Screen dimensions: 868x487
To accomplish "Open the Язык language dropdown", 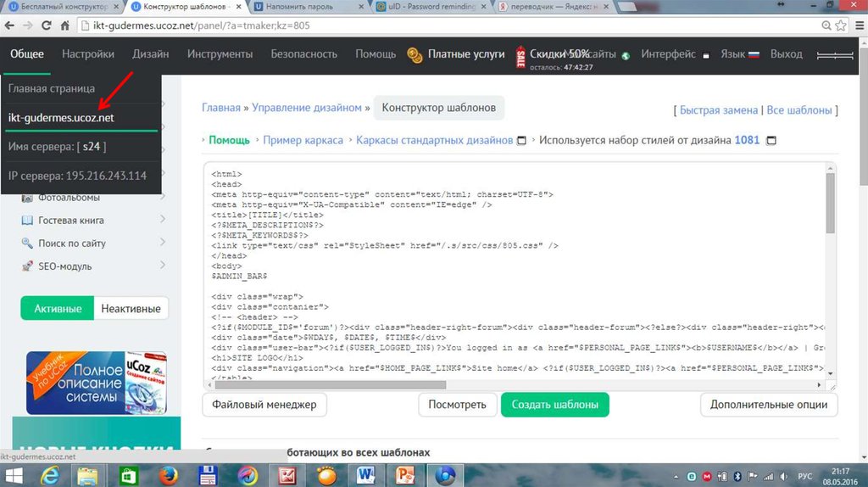I will [x=738, y=54].
